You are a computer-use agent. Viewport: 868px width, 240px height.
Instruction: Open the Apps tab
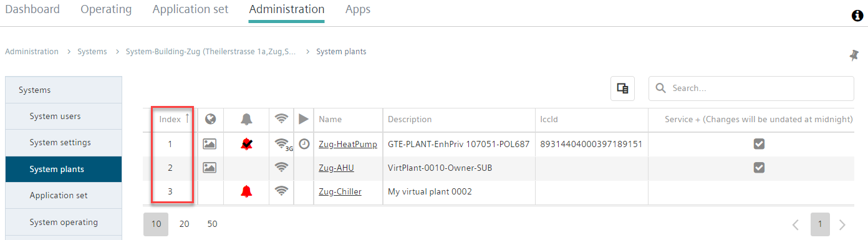(x=358, y=9)
